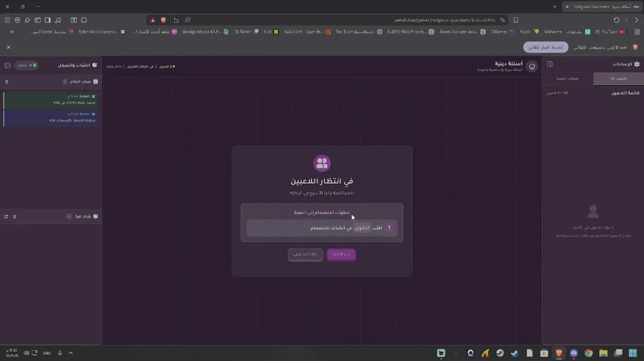644x361 pixels.
Task: Open the Brave VPN shield icon
Action: pos(18,20)
